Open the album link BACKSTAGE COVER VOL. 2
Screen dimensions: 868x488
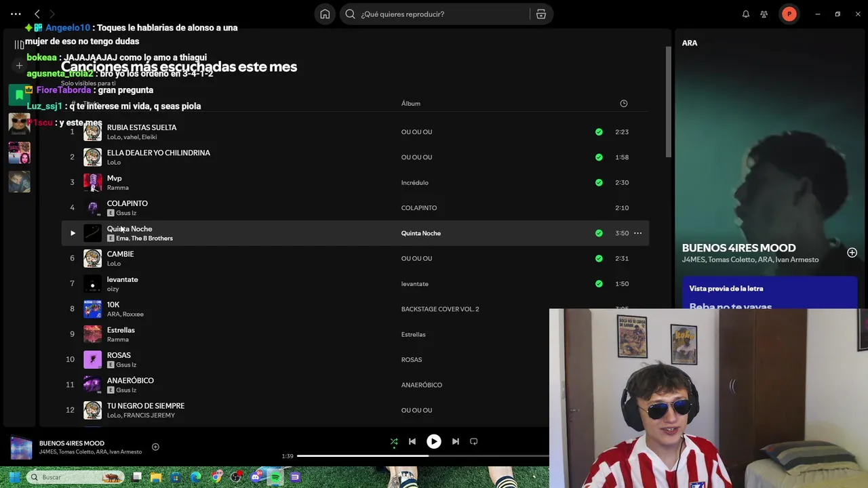pyautogui.click(x=440, y=309)
